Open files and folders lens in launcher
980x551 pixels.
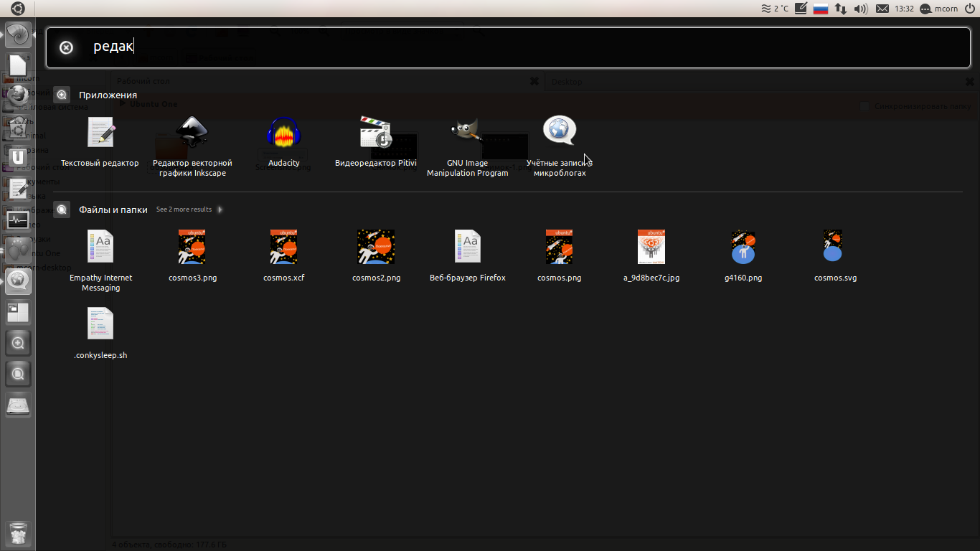point(18,374)
